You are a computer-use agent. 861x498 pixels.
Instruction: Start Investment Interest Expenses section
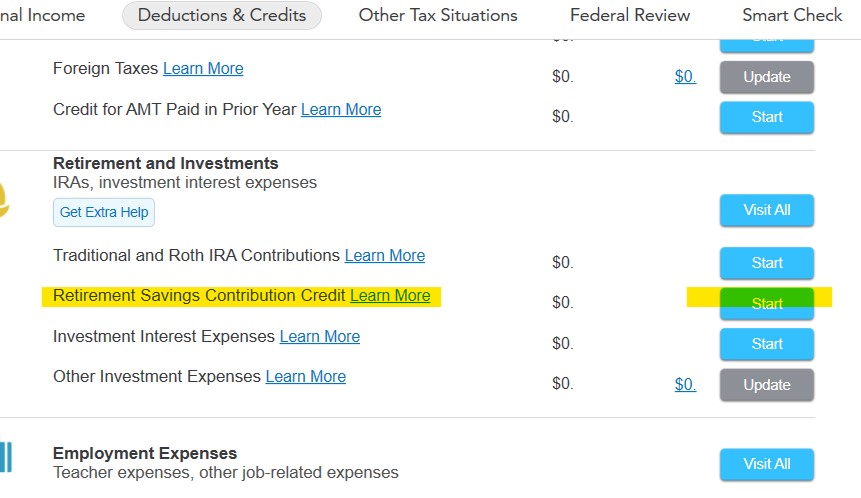(x=767, y=344)
